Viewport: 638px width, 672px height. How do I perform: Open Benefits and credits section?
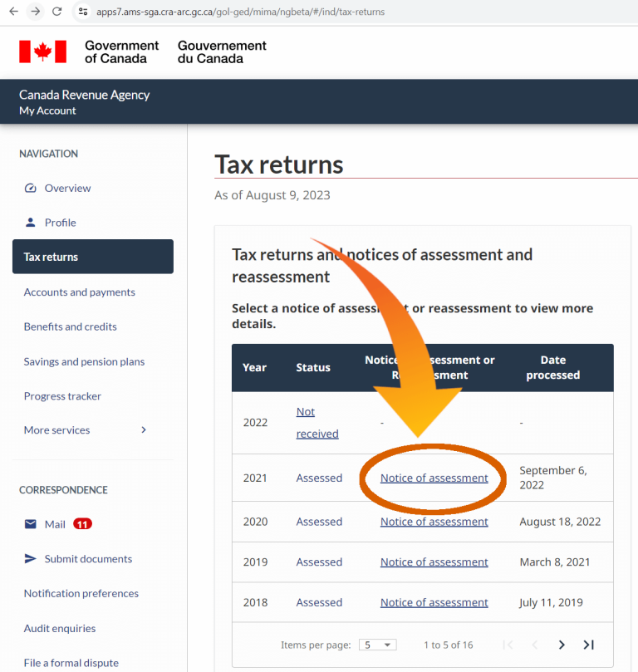71,326
